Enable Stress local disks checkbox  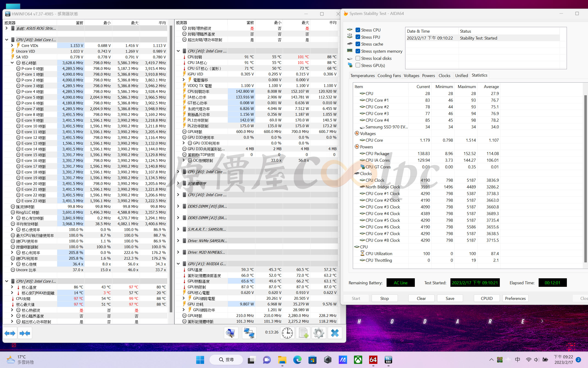point(358,58)
